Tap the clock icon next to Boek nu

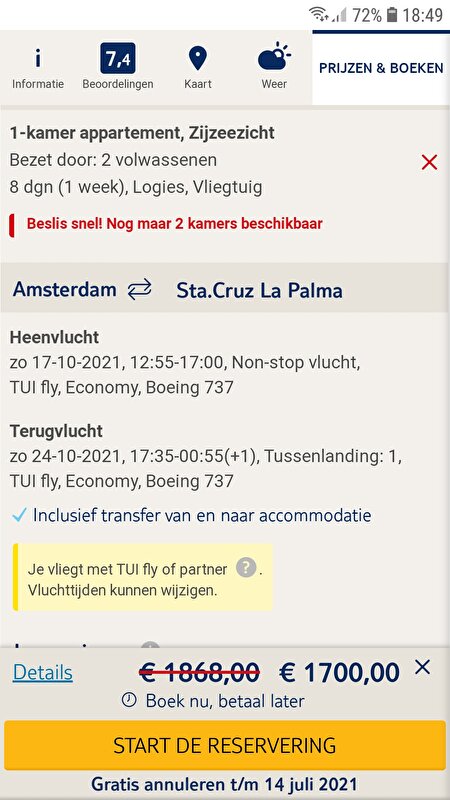point(129,701)
